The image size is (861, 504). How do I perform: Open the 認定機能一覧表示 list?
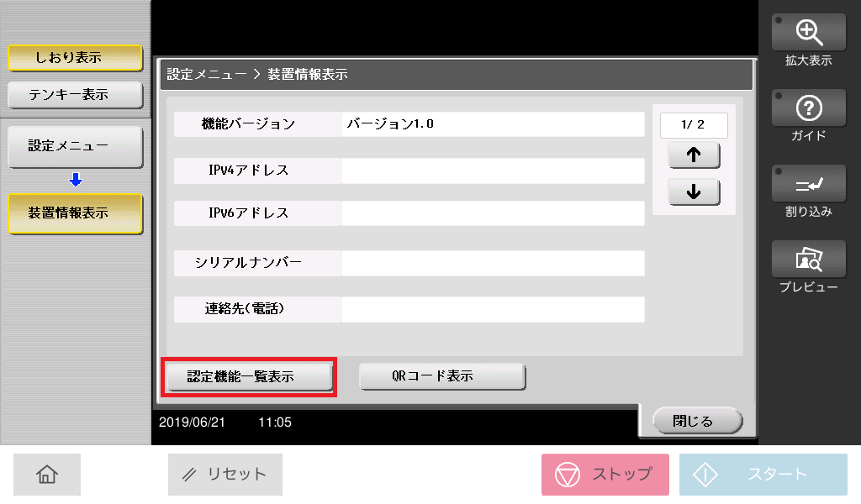(249, 377)
